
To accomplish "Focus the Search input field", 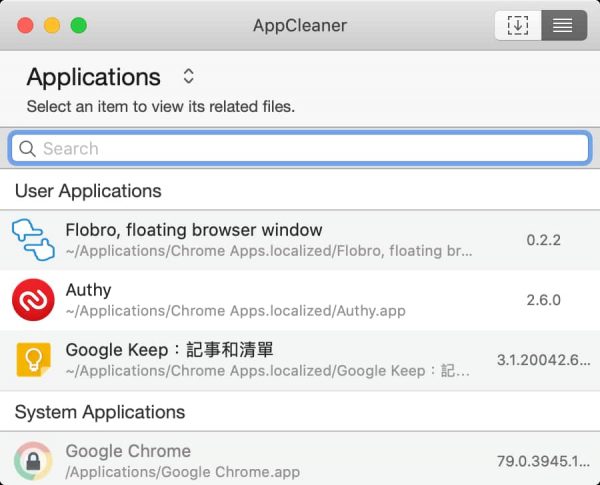I will pyautogui.click(x=300, y=148).
